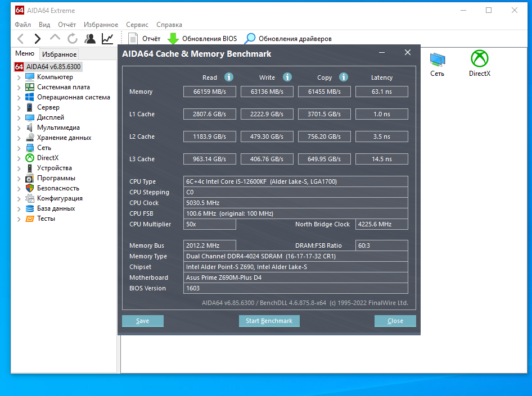Click the Memory Latency 63.1 ns value
This screenshot has height=396, width=532.
382,92
